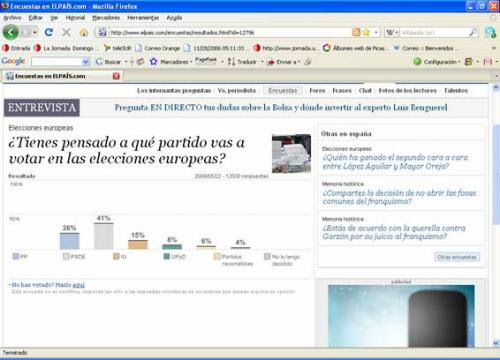Go to the Home page icon
The width and height of the screenshot is (500, 360).
[x=84, y=32]
